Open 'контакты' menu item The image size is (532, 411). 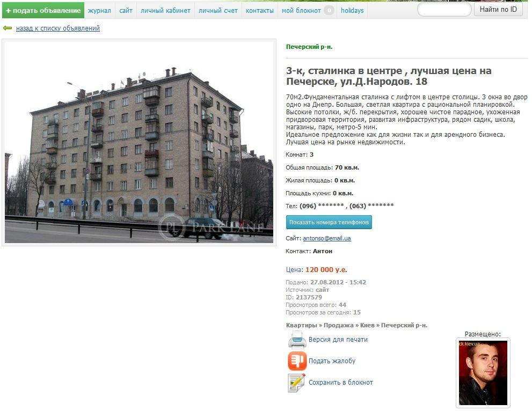coord(259,11)
